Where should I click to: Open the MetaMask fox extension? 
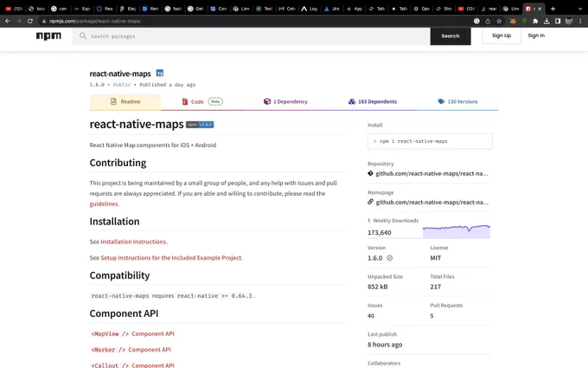[x=513, y=21]
